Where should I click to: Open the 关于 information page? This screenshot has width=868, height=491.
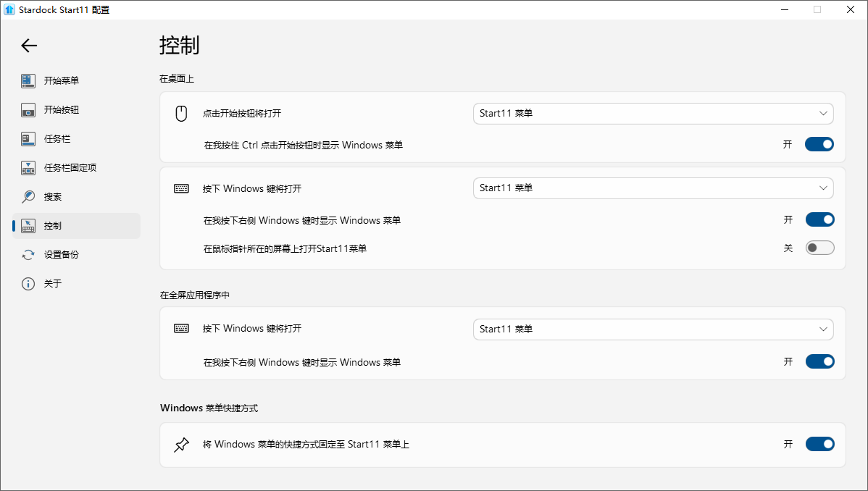28,283
